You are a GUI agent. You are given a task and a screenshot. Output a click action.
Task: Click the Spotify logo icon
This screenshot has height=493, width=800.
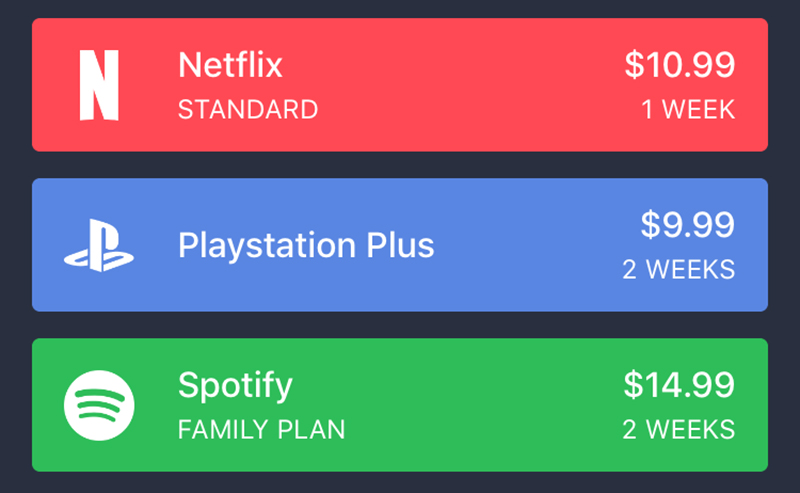click(x=99, y=405)
